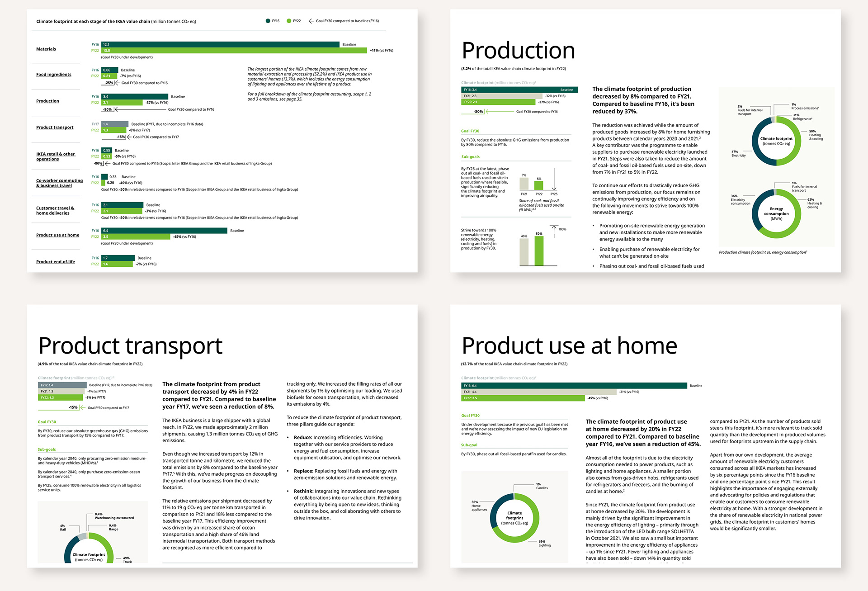This screenshot has height=591, width=868.
Task: Click the 'Materials' link in the value chain
Action: pos(46,49)
